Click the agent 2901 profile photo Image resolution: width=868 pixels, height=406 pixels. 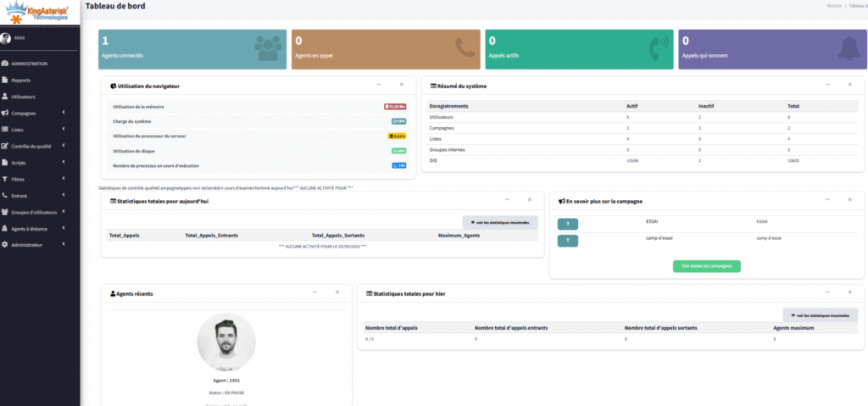point(225,343)
